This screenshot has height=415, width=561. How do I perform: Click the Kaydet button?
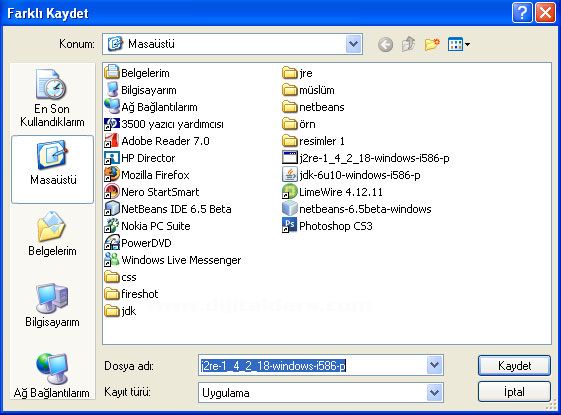click(x=514, y=366)
